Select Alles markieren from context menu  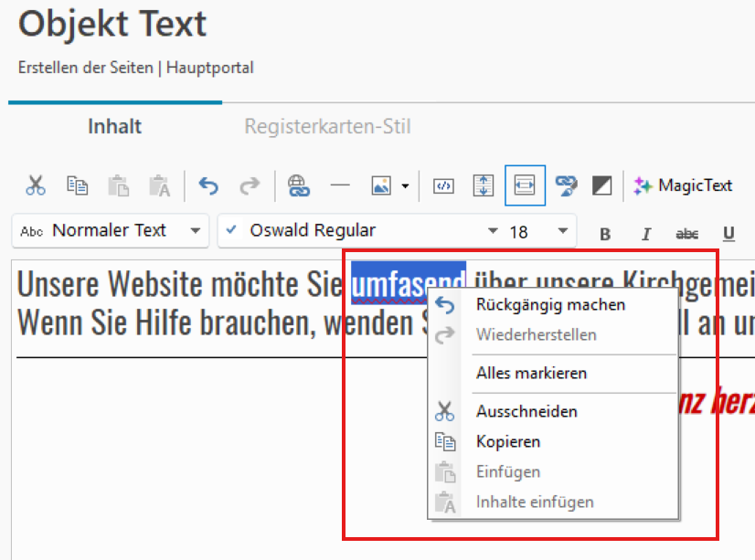point(531,373)
